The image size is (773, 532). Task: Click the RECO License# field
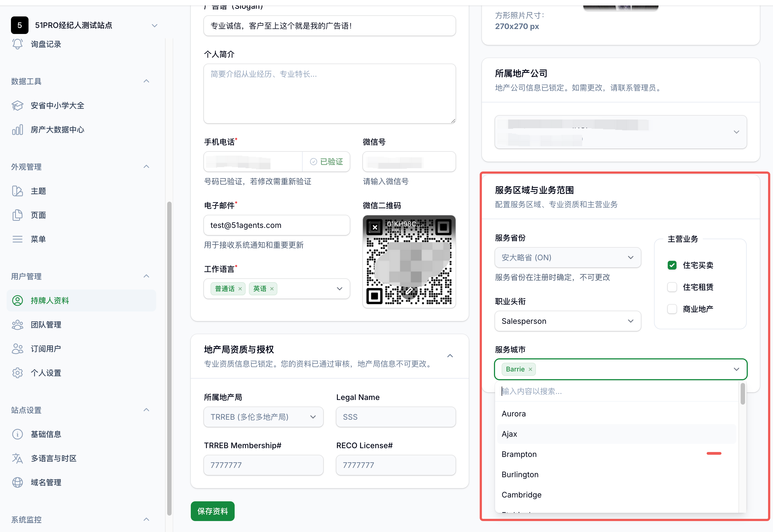396,465
